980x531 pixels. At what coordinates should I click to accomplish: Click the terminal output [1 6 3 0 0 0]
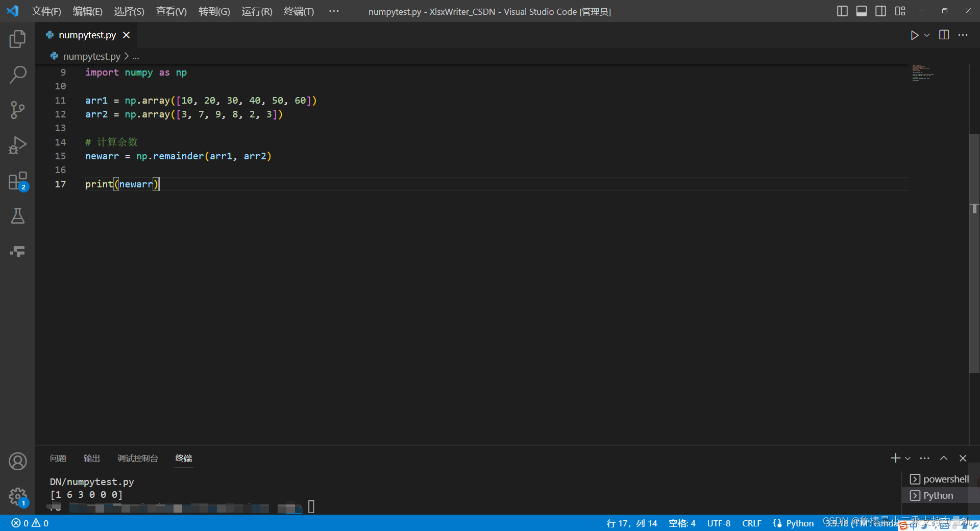[86, 495]
